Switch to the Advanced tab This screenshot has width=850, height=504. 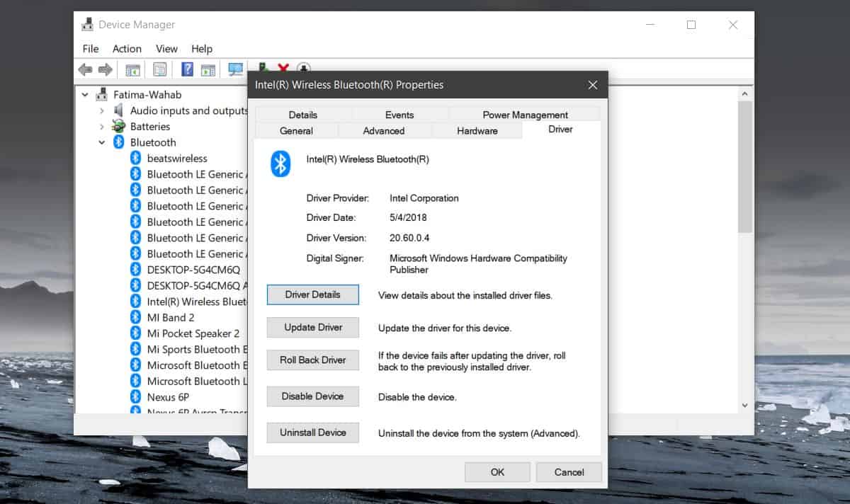click(384, 131)
